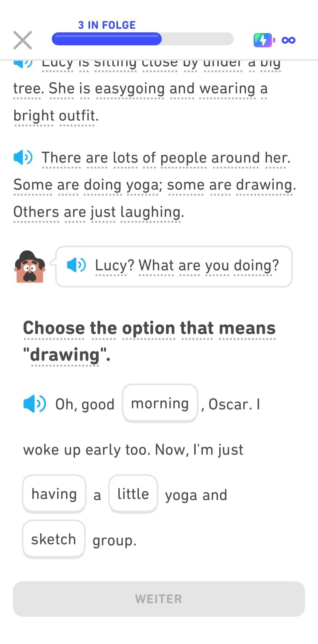The image size is (318, 644).
Task: Select the "morning" word option
Action: point(160,403)
